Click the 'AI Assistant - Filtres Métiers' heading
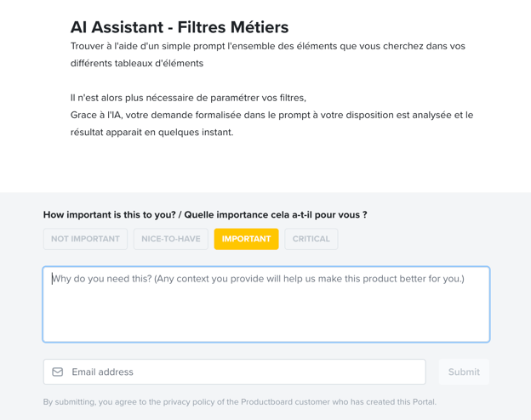Viewport: 531px width, 420px height. (180, 27)
